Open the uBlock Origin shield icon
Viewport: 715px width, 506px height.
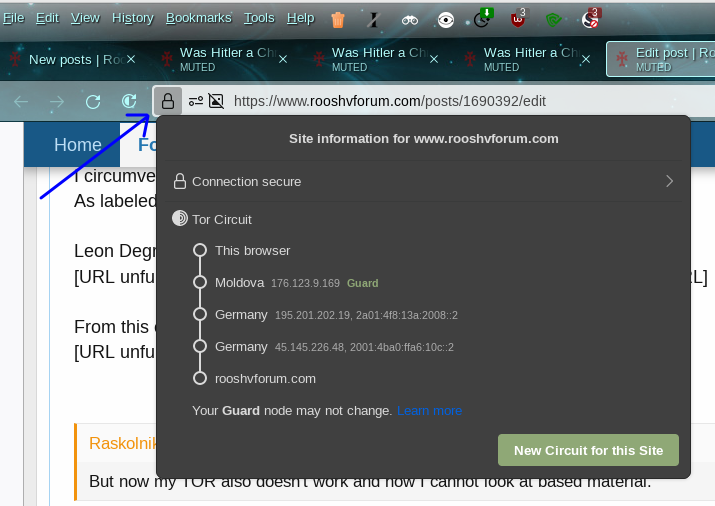518,18
